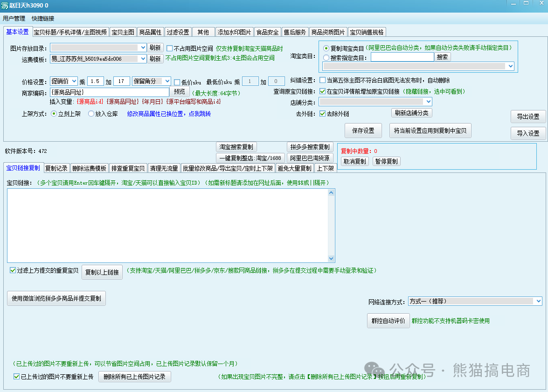Click the app logo icon in title bar
The height and width of the screenshot is (392, 548).
point(5,5)
